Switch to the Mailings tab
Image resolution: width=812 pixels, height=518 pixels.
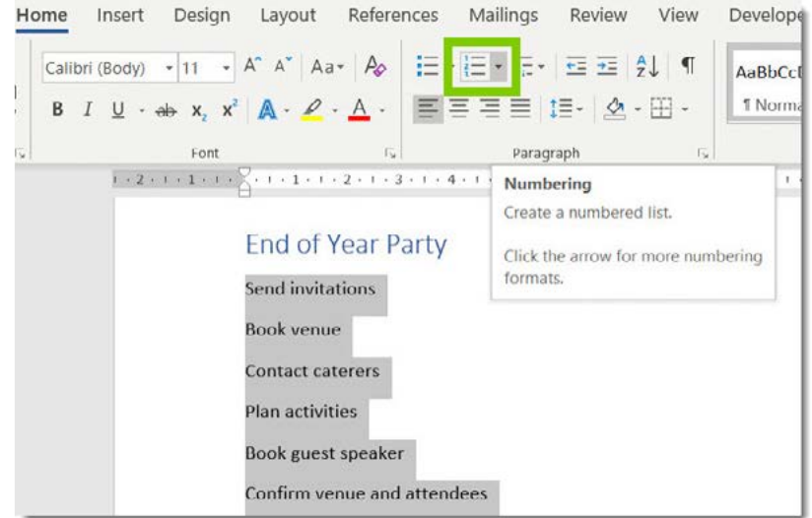[504, 15]
